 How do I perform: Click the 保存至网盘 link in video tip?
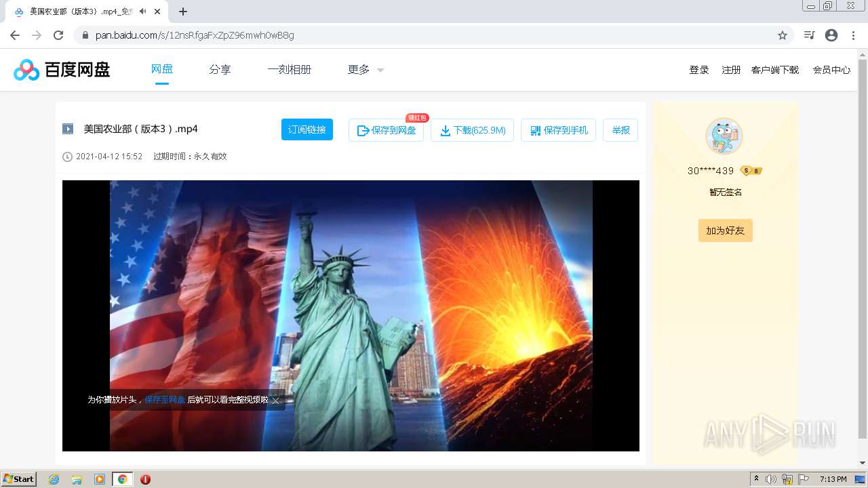pyautogui.click(x=165, y=400)
